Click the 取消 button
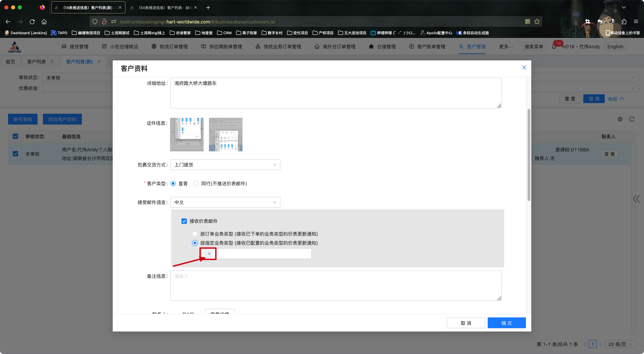The image size is (644, 354). coord(466,323)
